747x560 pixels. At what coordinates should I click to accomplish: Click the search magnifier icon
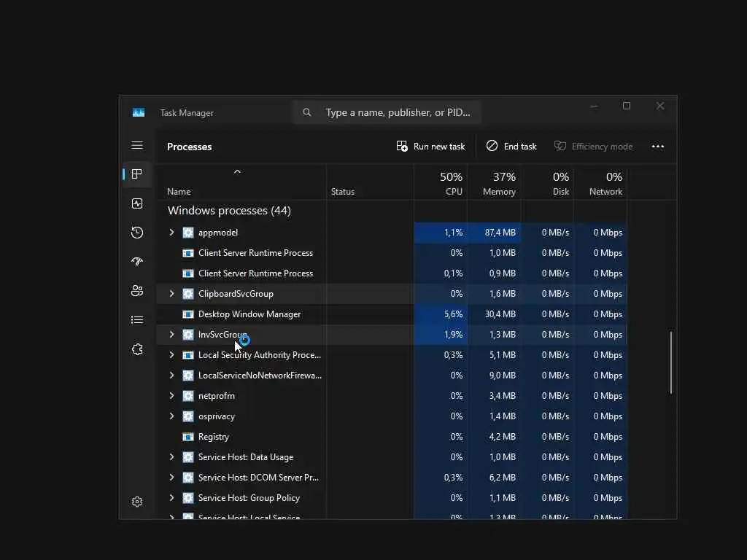[307, 112]
